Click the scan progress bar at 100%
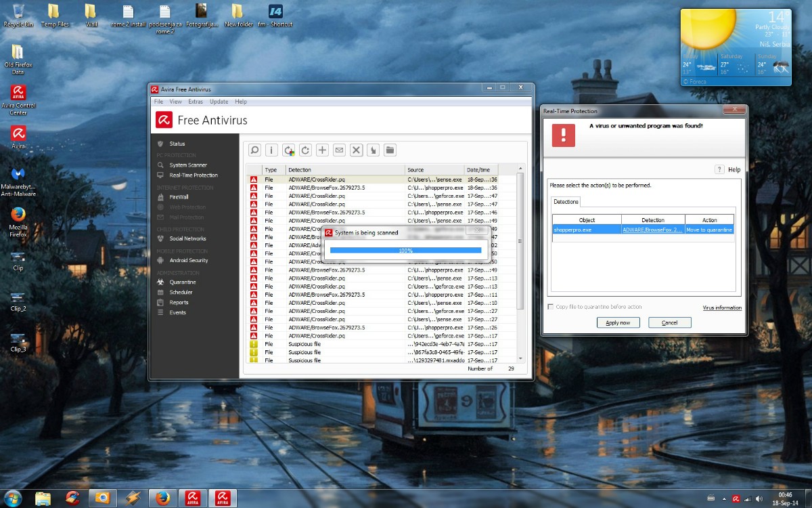The image size is (812, 508). coord(405,251)
